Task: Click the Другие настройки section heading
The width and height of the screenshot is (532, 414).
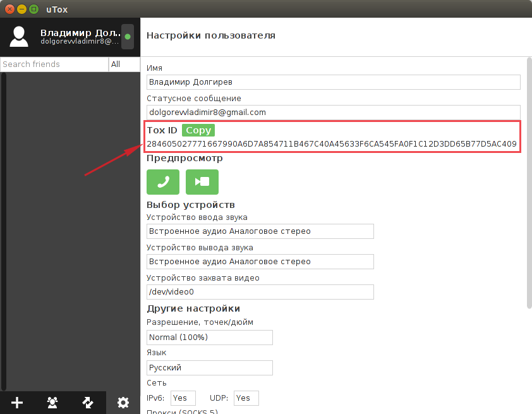Action: click(x=193, y=308)
